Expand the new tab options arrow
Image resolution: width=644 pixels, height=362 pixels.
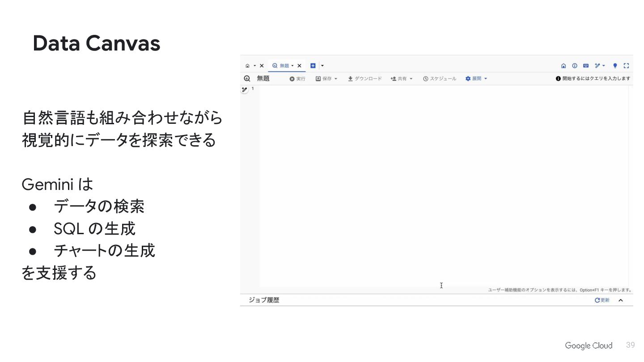[x=322, y=66]
